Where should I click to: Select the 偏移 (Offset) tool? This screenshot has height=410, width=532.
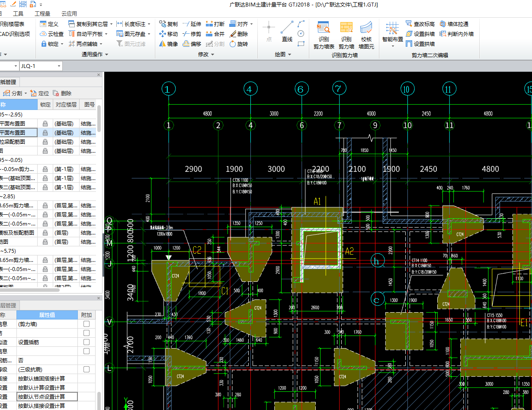click(192, 44)
